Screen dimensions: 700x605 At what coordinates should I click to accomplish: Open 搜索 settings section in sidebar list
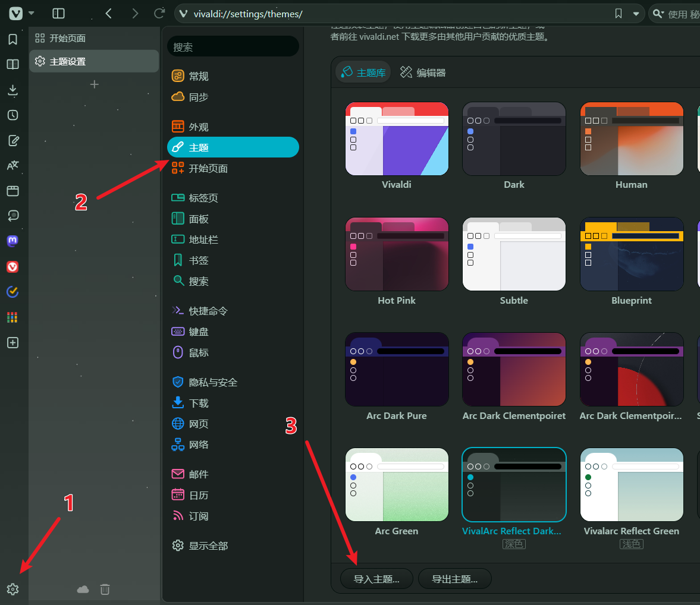(233, 281)
